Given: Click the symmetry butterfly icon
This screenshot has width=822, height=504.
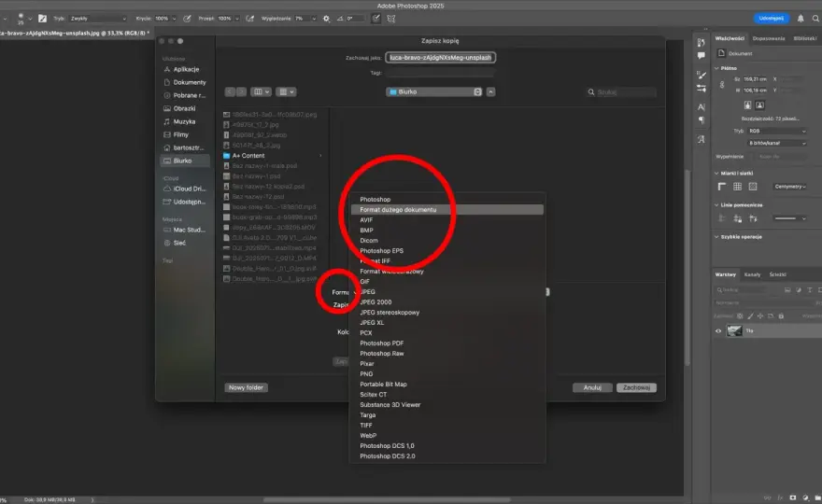Looking at the screenshot, I should click(x=391, y=19).
